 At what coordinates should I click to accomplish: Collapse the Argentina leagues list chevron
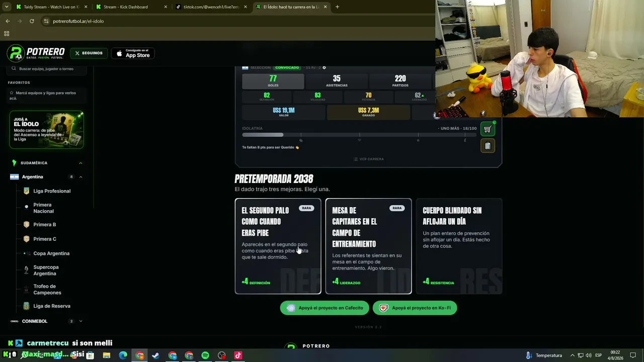coord(80,177)
